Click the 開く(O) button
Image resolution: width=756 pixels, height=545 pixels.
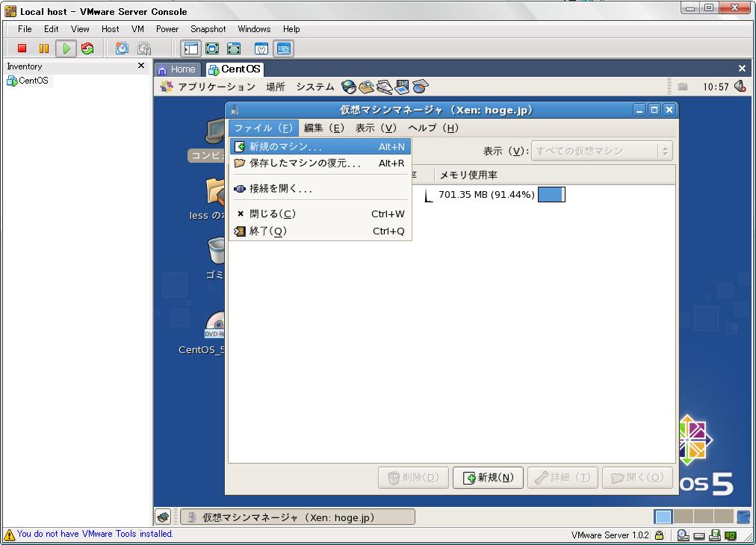637,478
